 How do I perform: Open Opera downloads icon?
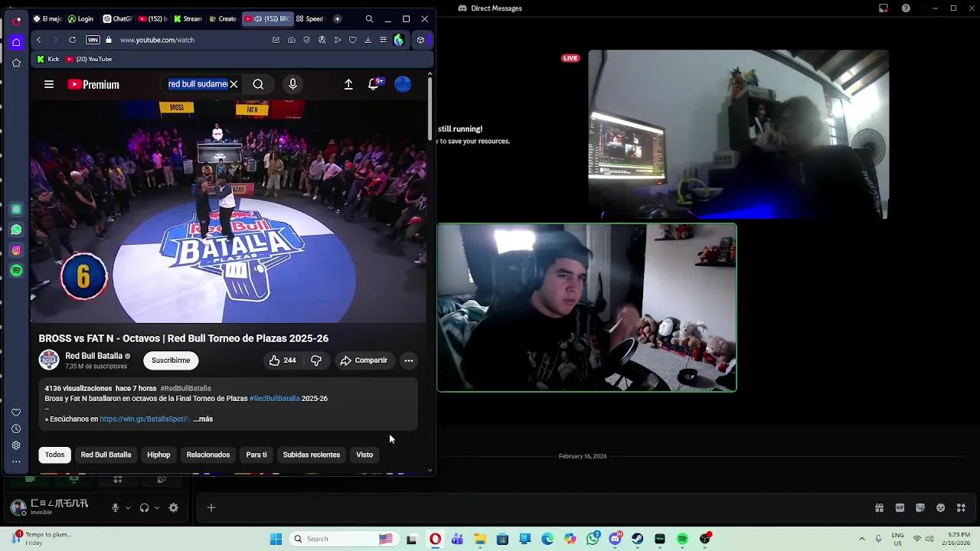[367, 40]
